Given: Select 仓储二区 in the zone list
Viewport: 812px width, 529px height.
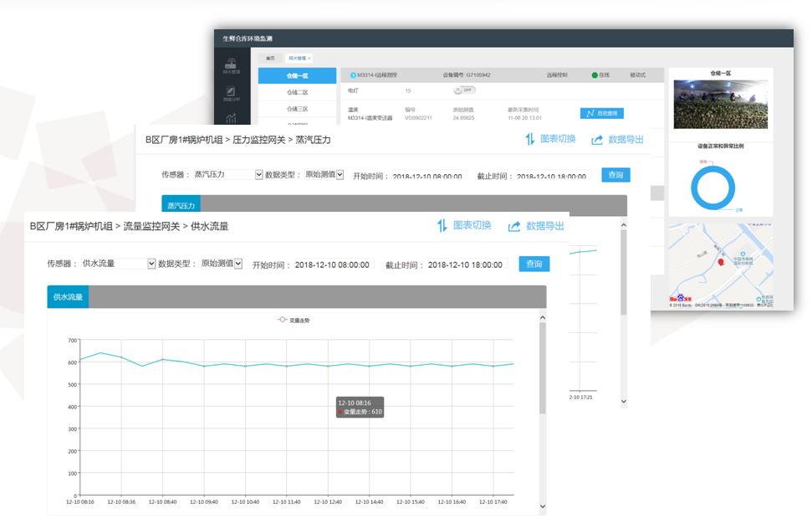Looking at the screenshot, I should (297, 92).
